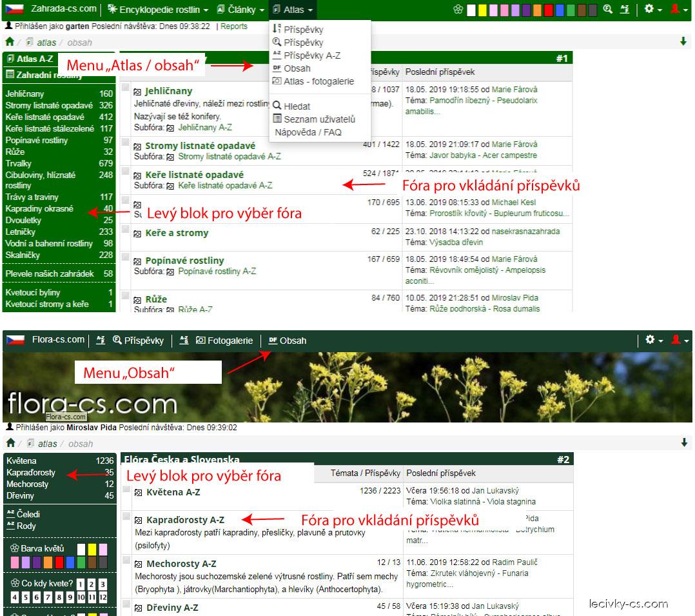Tick the checkbox next to Popínavé rostliny
695x616 pixels.
(x=126, y=257)
